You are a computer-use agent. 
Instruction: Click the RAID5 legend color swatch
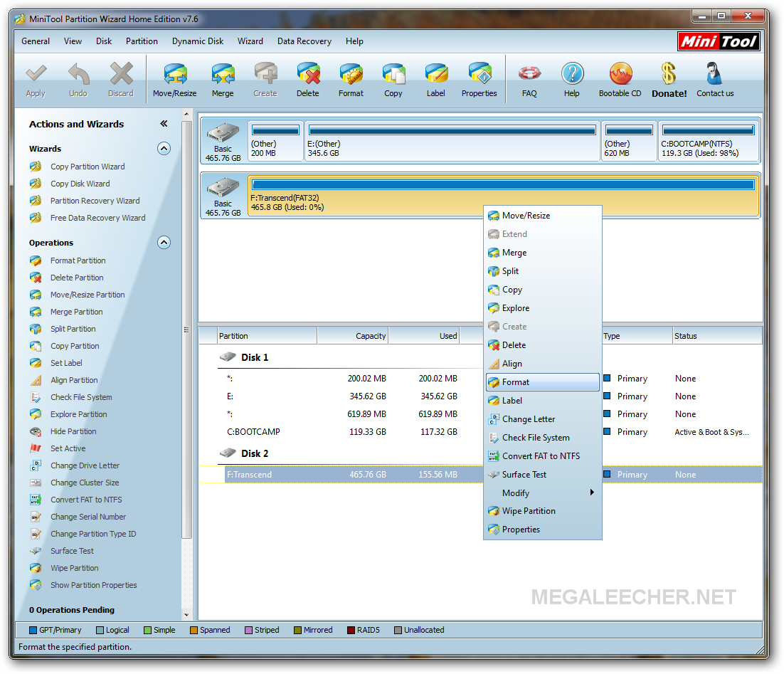[x=351, y=630]
